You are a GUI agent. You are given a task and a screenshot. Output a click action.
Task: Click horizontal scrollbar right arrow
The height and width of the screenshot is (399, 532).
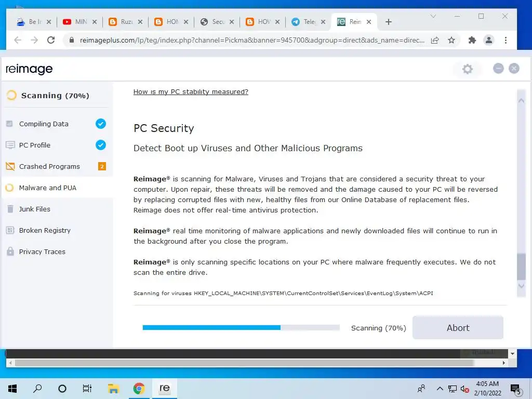coord(504,363)
